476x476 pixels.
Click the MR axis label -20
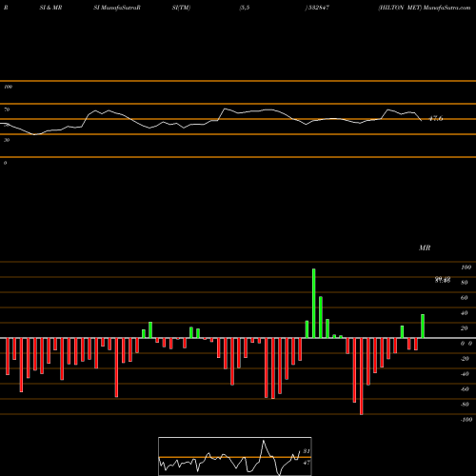point(465,359)
